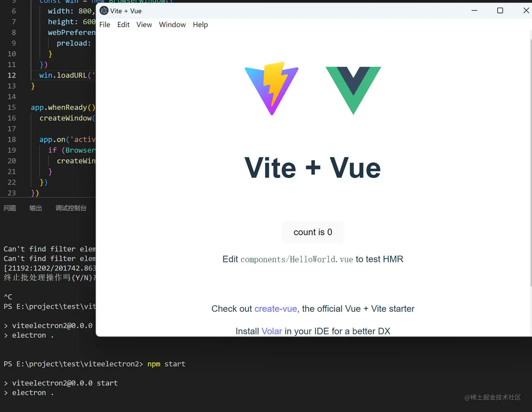Maximize the Vite + Vue window
The height and width of the screenshot is (412, 532).
(500, 11)
